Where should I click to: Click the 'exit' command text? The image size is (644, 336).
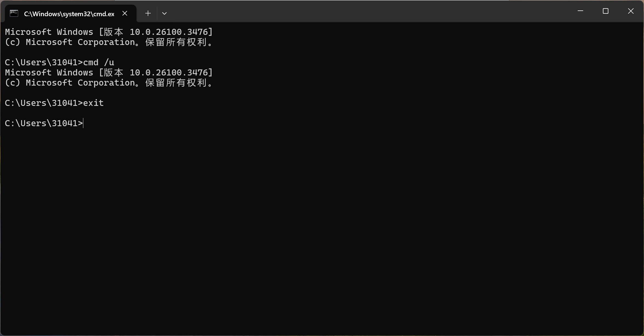[93, 103]
